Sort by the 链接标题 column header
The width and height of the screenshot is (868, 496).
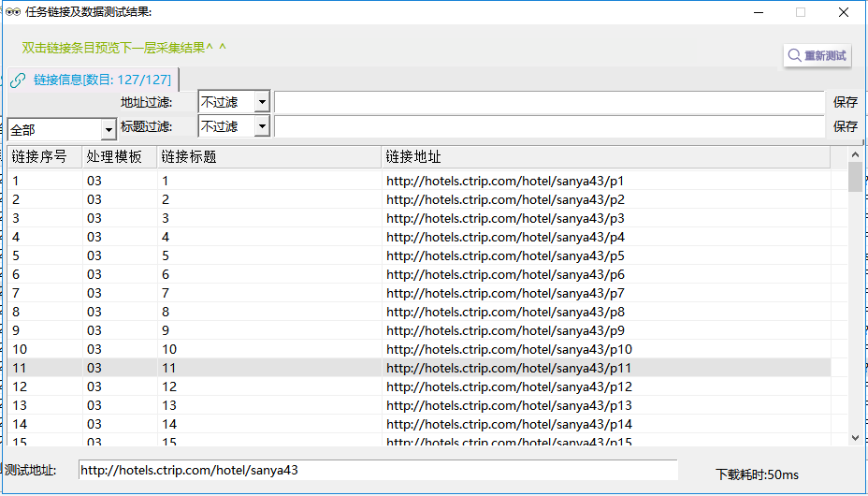click(x=269, y=157)
